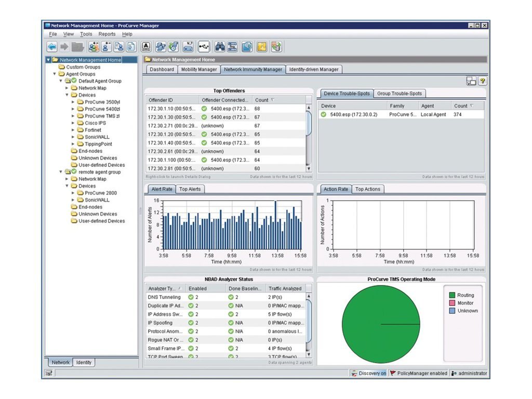Click the green status check beside 5400.esp (172.30.0.2)
Image resolution: width=532 pixels, height=399 pixels.
[324, 115]
